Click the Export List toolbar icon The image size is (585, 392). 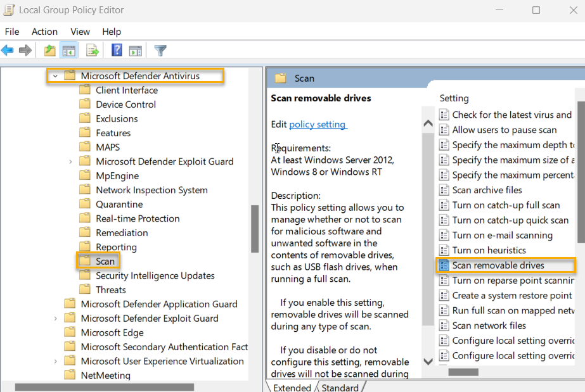pyautogui.click(x=93, y=51)
